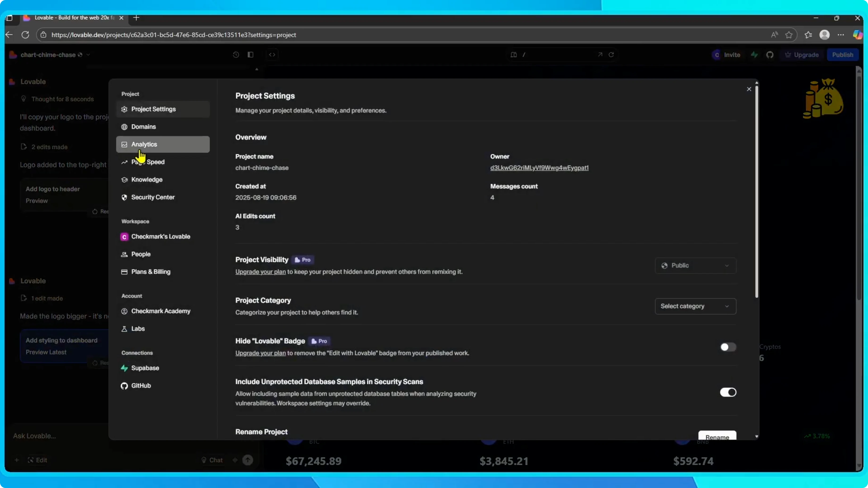Screen dimensions: 868x488
Task: Open Knowledge section
Action: point(163,179)
